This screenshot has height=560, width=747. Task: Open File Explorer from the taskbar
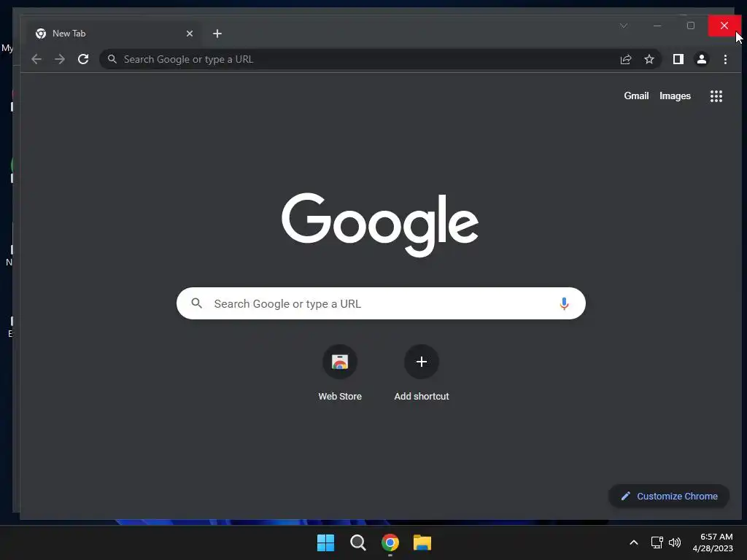422,542
